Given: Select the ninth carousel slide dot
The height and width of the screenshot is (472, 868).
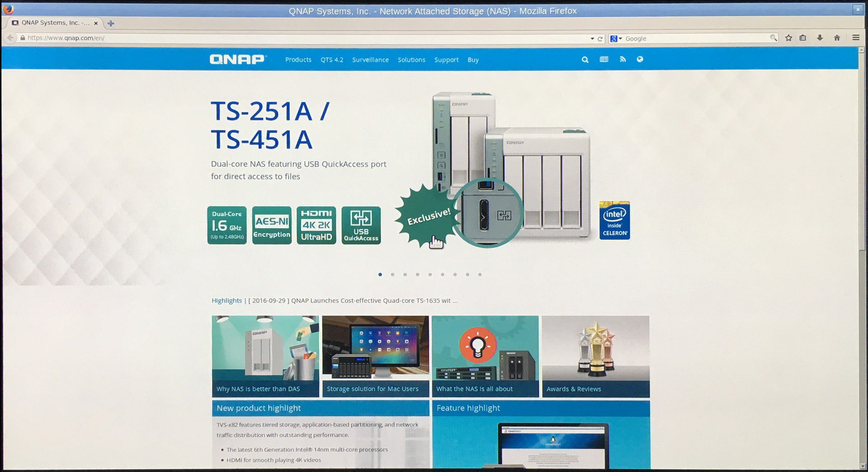Looking at the screenshot, I should (480, 274).
